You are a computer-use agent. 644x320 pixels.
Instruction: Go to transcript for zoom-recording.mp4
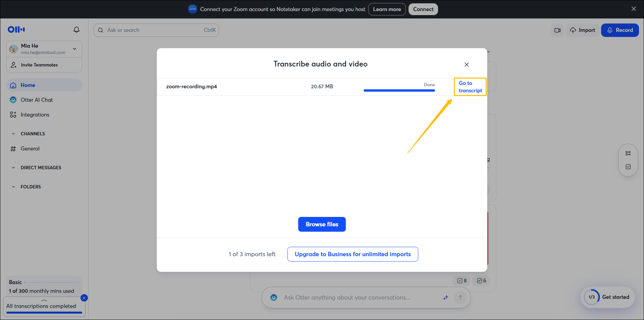click(x=470, y=86)
